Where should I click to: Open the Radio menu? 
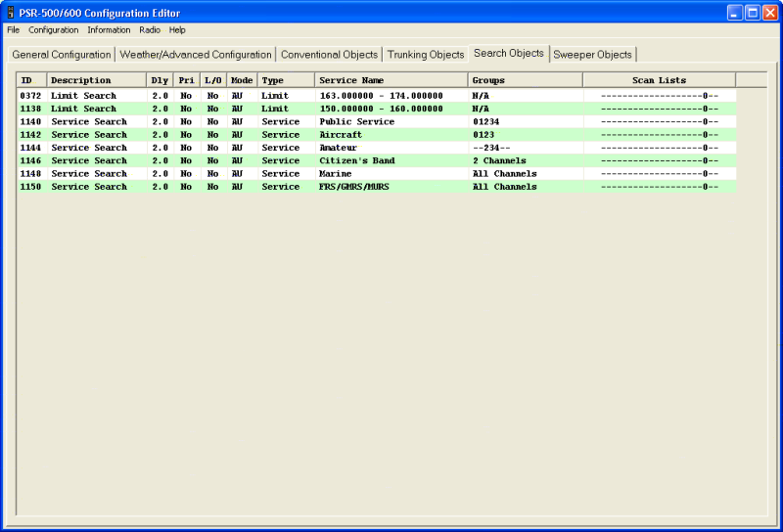coord(150,30)
